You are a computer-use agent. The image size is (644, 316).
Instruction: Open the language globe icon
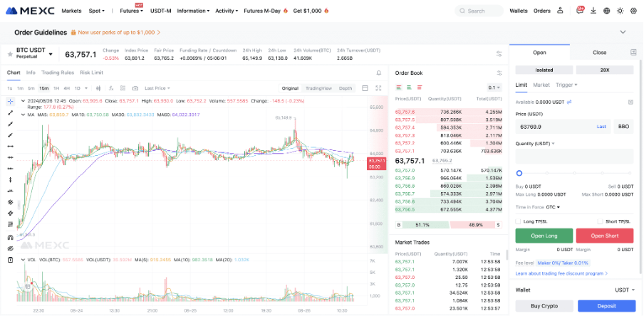coord(607,11)
